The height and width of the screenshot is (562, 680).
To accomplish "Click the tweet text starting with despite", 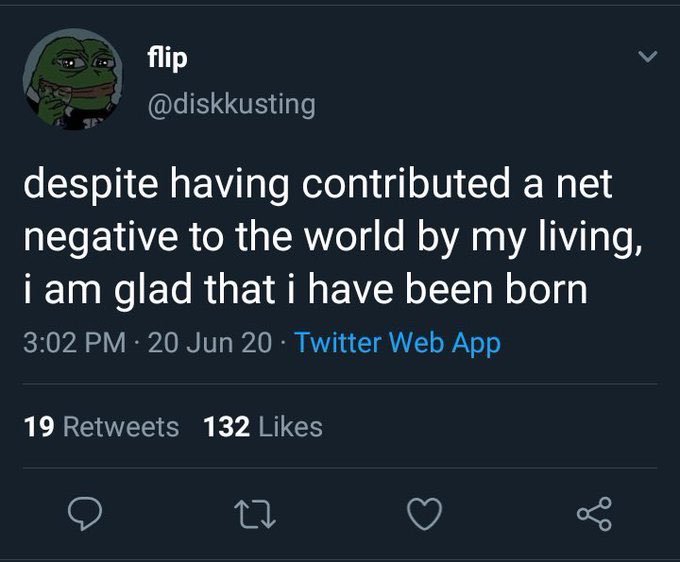I will tap(332, 236).
